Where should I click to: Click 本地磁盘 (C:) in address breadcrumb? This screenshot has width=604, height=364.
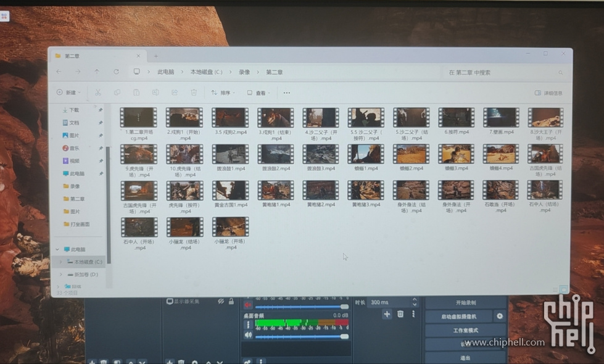(x=207, y=72)
